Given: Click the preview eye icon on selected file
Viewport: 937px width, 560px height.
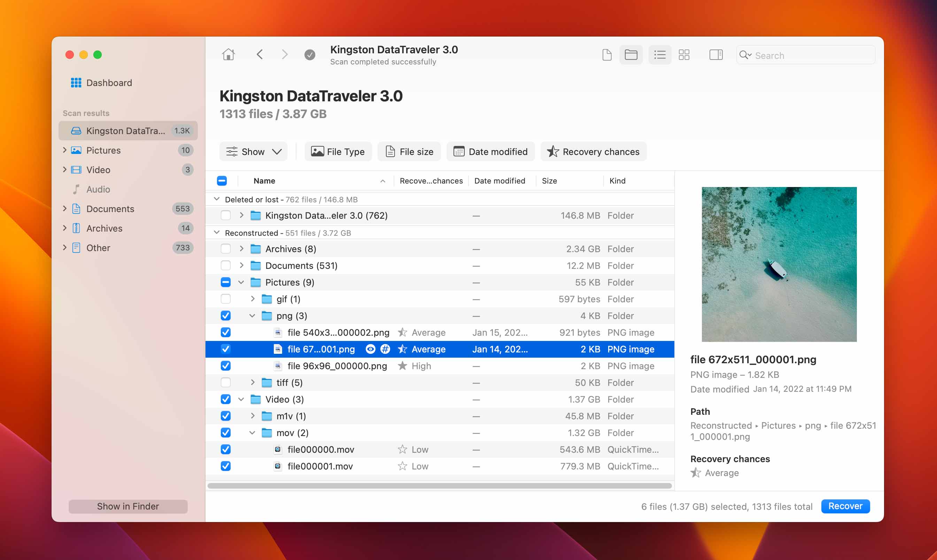Looking at the screenshot, I should click(371, 349).
